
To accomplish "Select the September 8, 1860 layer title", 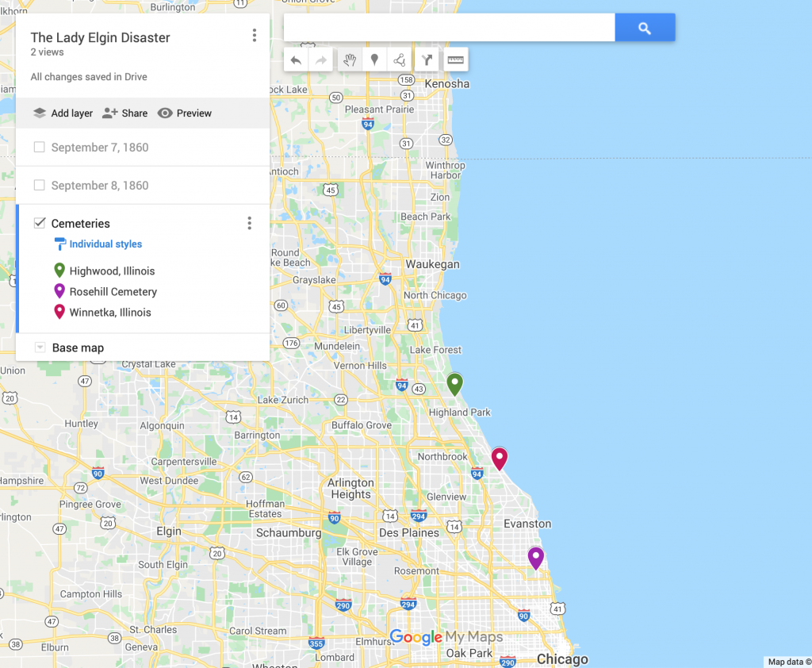I will point(100,186).
